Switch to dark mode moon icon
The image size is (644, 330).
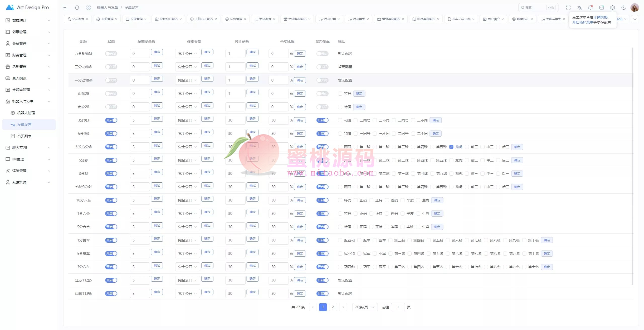point(624,8)
